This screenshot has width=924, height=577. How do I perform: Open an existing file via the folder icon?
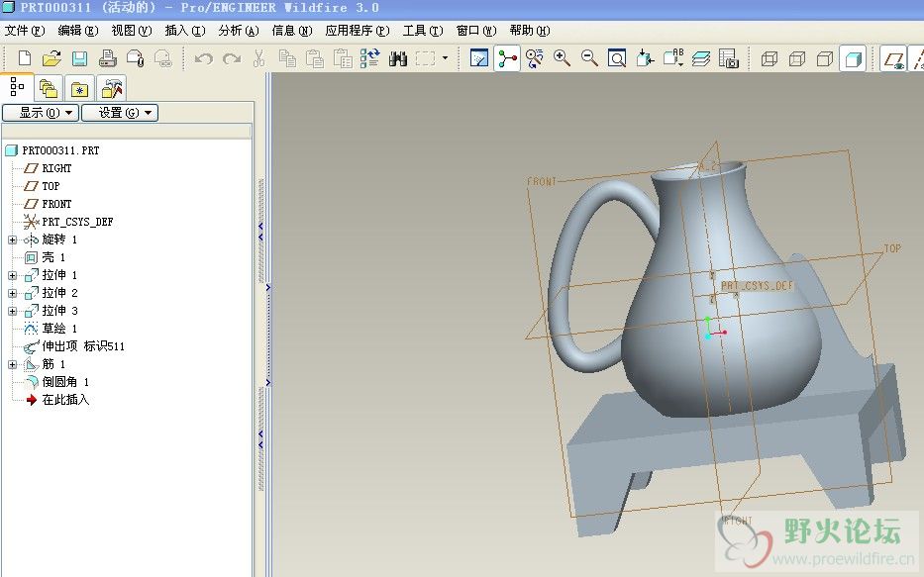point(51,58)
